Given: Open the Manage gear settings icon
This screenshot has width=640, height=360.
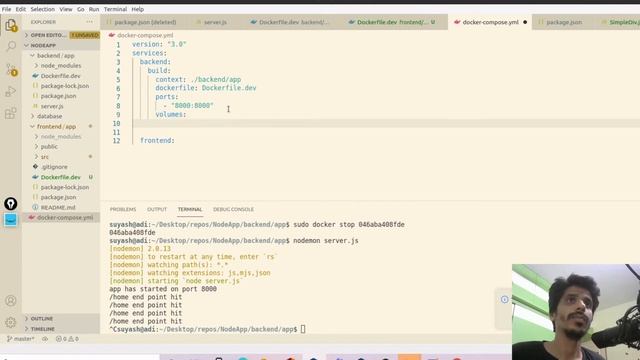Looking at the screenshot, I should (11, 322).
